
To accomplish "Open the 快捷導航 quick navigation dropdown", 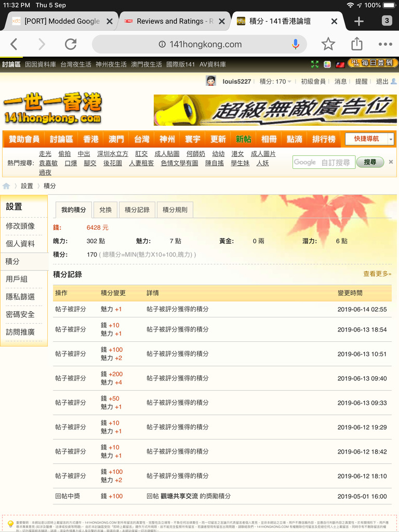I will click(369, 139).
